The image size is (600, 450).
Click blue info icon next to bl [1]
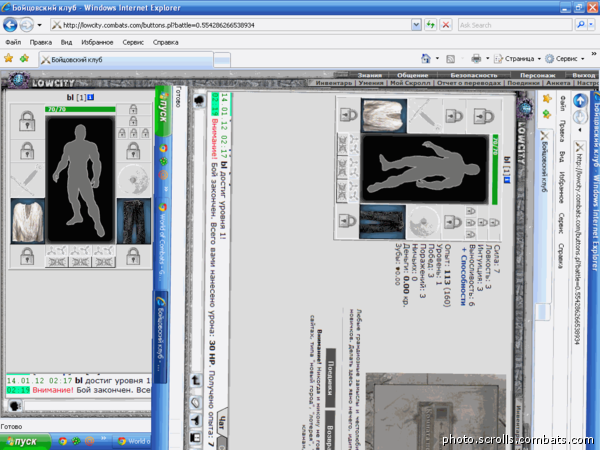tap(91, 97)
